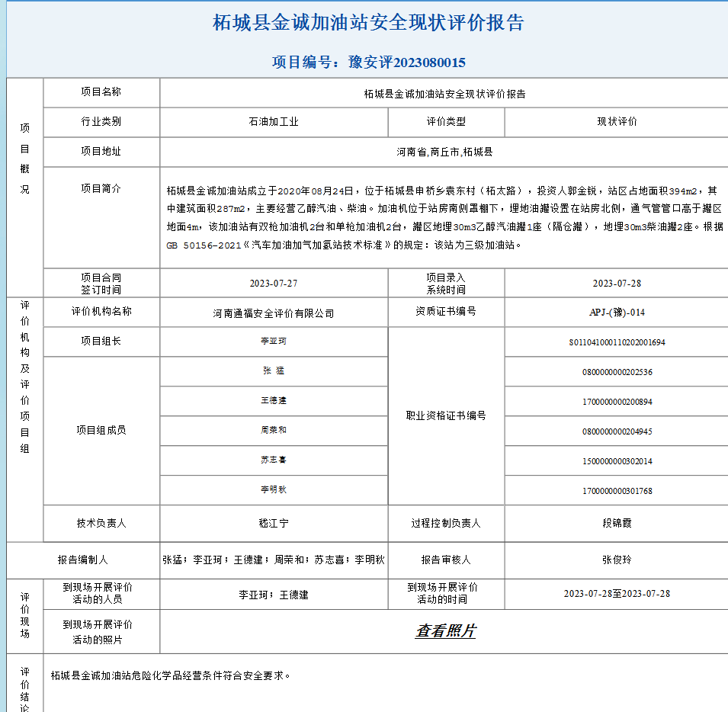The image size is (728, 712).
Task: Select certificate 1500000000302014
Action: (617, 461)
